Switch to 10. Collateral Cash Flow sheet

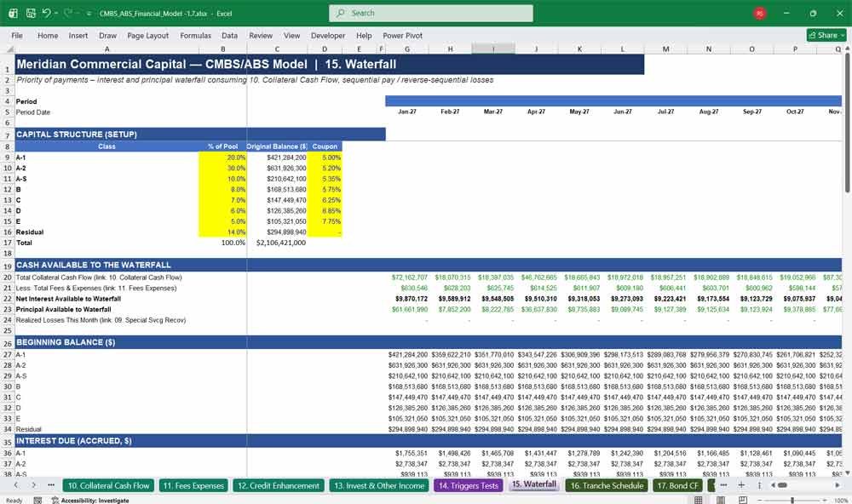pos(109,485)
